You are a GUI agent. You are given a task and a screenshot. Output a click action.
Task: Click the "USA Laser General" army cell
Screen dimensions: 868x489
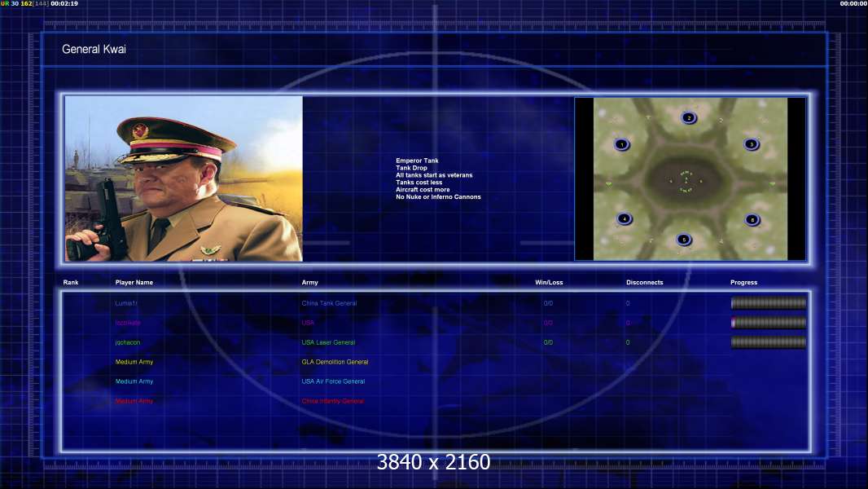(328, 343)
